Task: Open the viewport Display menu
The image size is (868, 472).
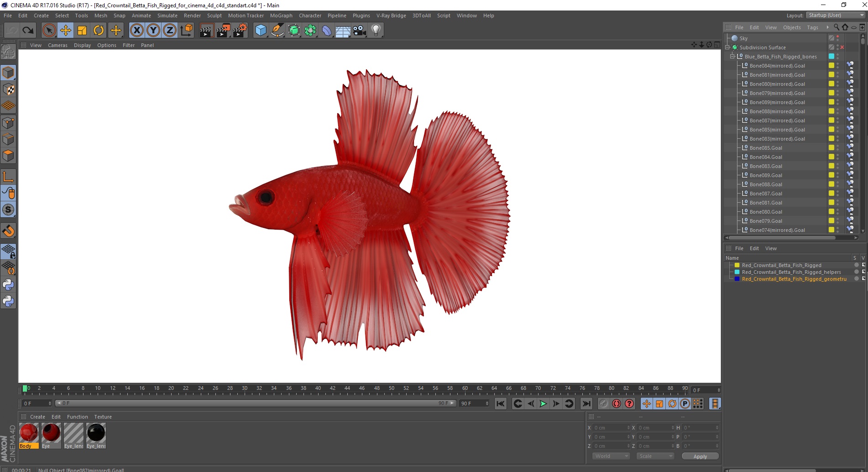Action: (82, 45)
